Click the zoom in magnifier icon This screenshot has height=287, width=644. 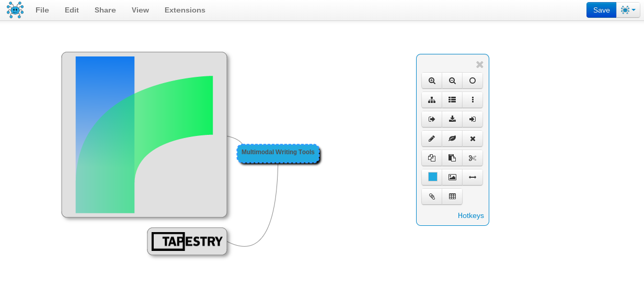click(432, 81)
